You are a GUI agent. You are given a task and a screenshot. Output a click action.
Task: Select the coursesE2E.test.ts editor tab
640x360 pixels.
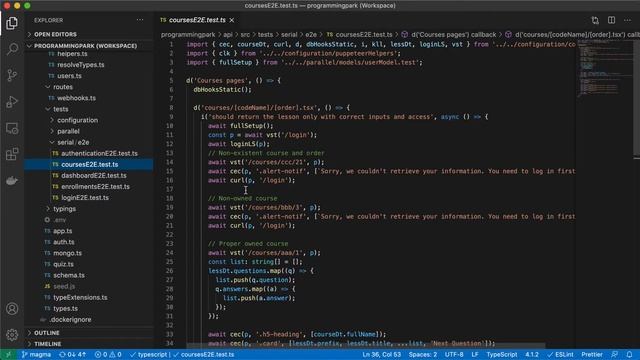click(197, 20)
